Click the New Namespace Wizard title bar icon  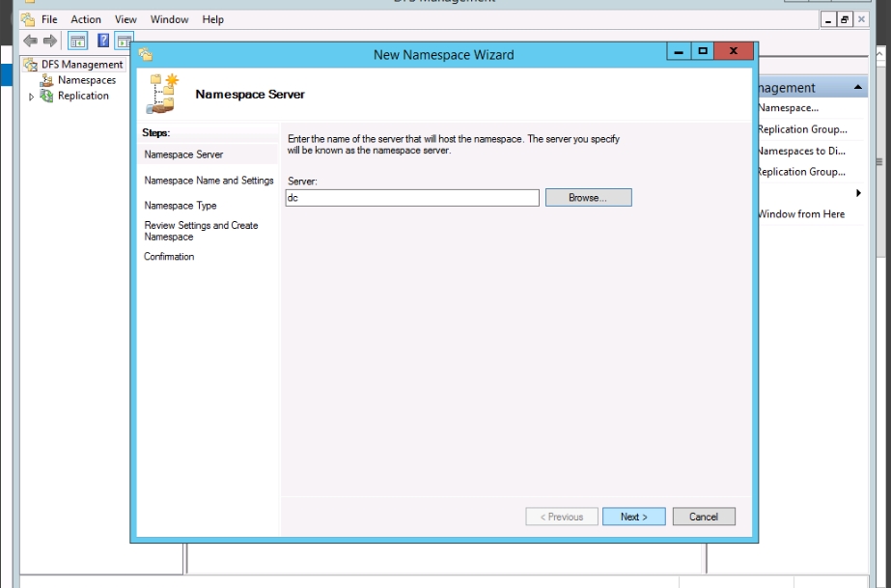(146, 55)
